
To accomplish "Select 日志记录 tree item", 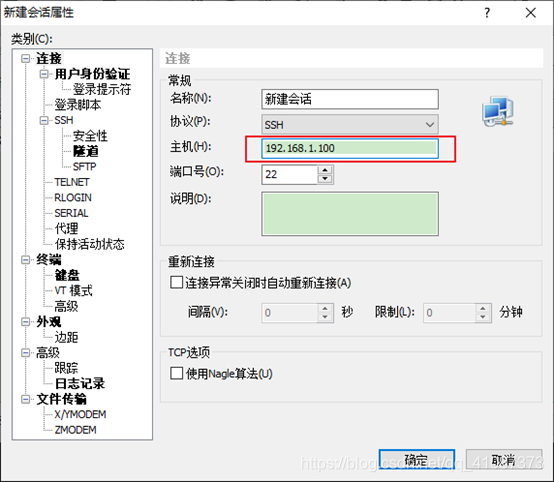I will [80, 384].
